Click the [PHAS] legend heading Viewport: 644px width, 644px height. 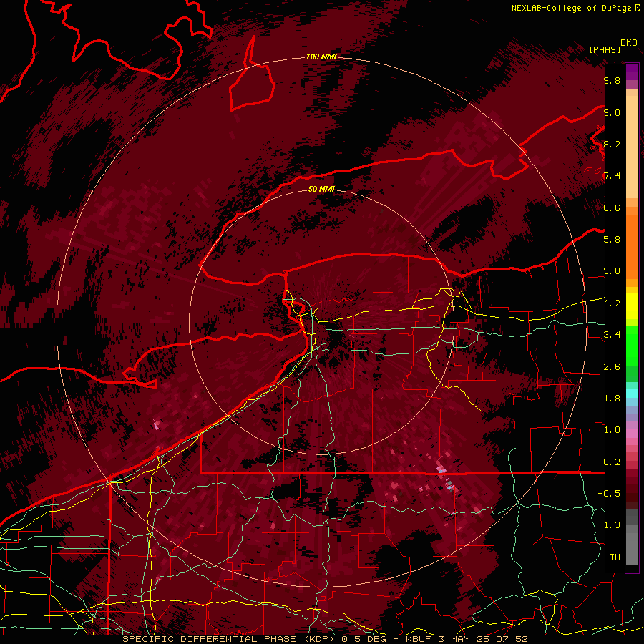click(x=605, y=49)
